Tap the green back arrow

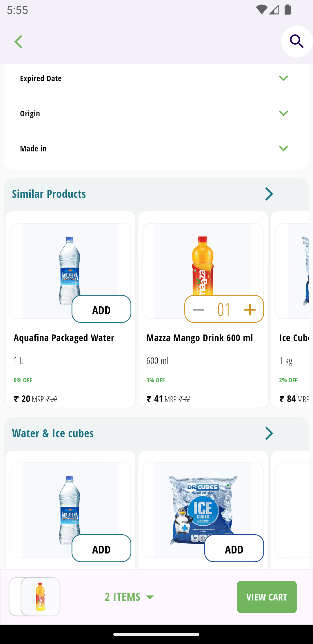[19, 42]
